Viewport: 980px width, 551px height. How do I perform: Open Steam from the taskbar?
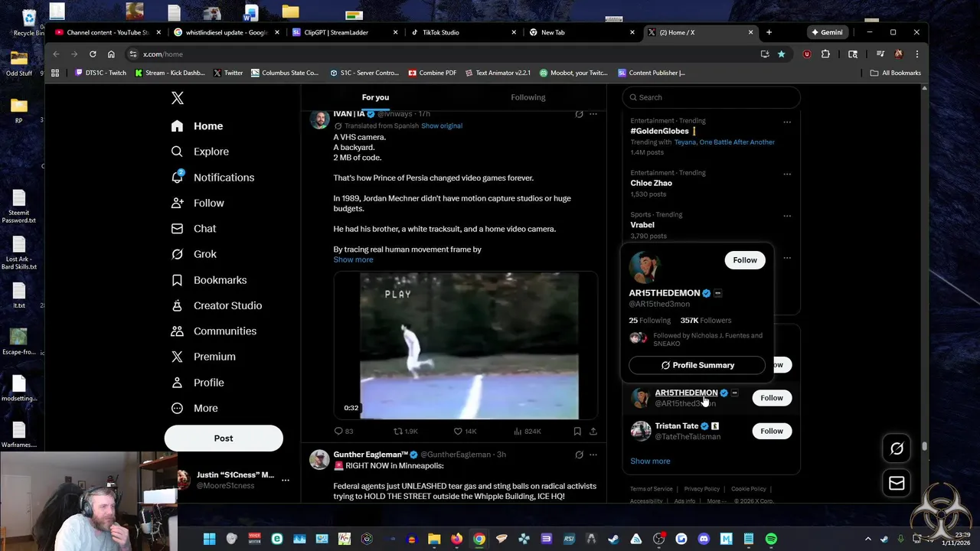coord(613,539)
